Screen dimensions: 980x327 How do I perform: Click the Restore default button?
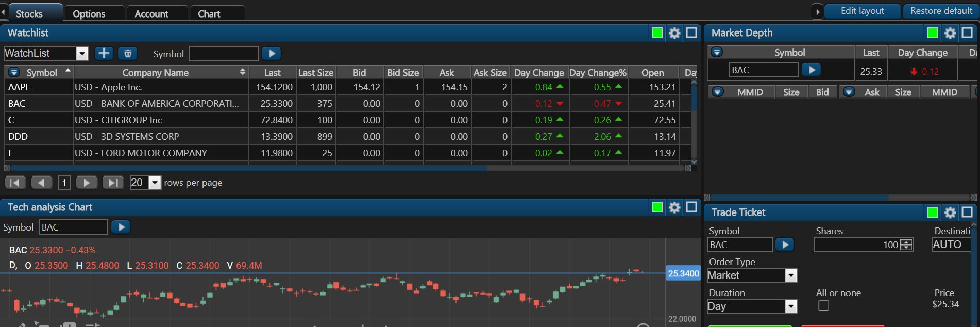tap(941, 11)
